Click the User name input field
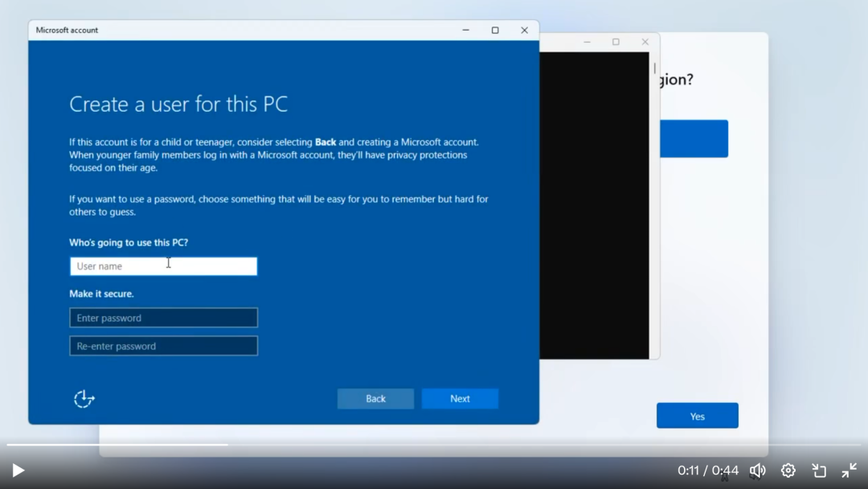Image resolution: width=868 pixels, height=489 pixels. tap(163, 265)
